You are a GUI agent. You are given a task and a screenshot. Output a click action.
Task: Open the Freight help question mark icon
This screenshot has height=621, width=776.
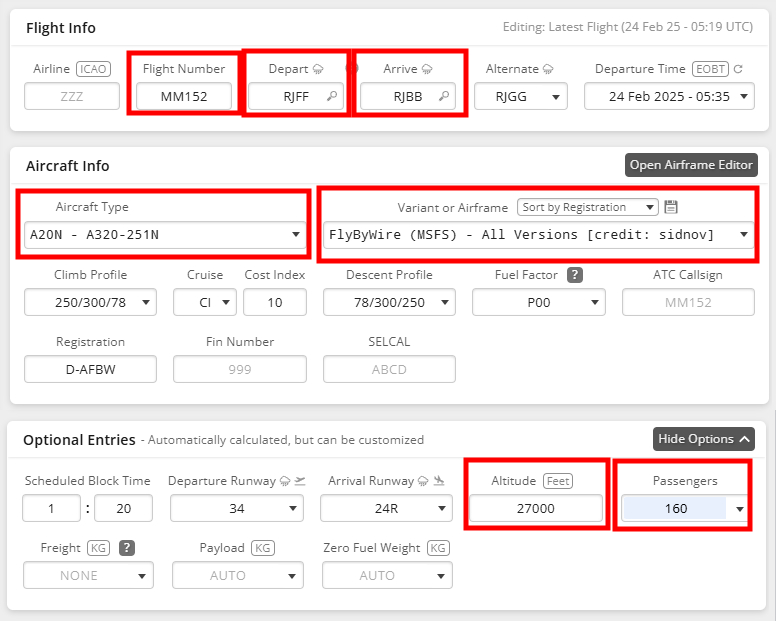click(127, 548)
